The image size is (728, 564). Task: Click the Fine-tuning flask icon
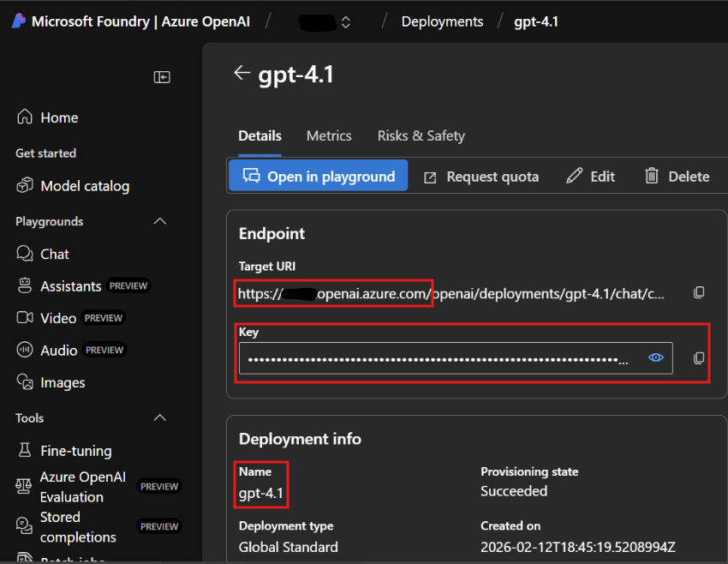25,451
